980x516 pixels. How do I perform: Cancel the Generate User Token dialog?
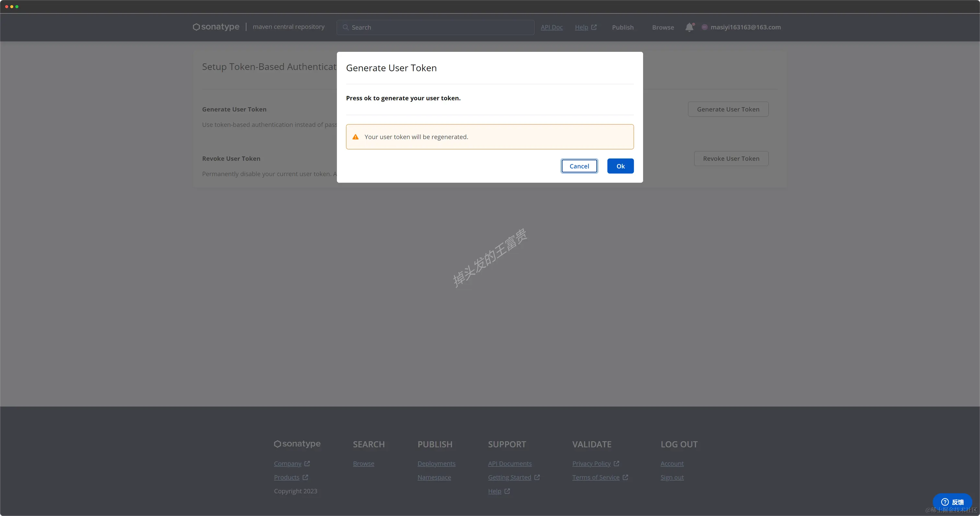[x=579, y=166]
